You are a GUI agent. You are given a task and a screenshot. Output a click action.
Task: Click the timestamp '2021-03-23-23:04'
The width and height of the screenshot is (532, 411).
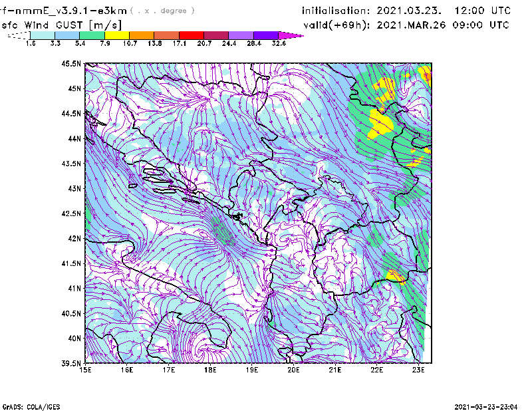[486, 406]
